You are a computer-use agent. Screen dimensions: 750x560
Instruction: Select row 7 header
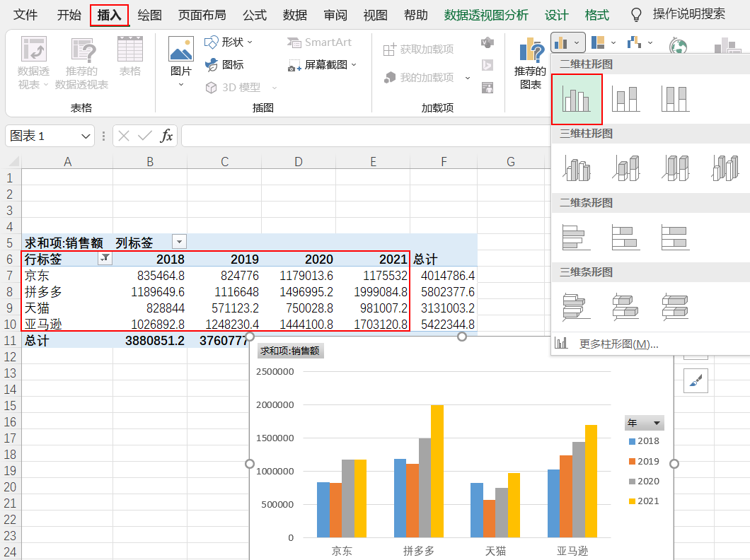(x=10, y=276)
